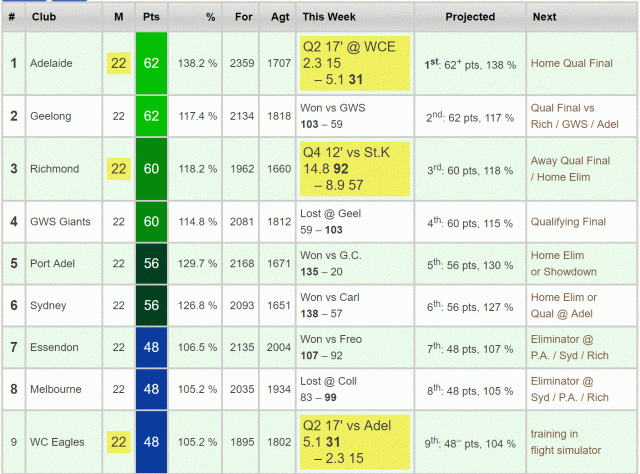Select the Agt column header

point(279,17)
